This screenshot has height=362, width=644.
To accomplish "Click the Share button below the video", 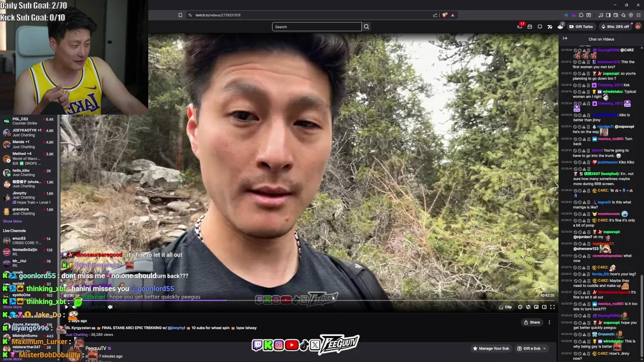I will [x=532, y=323].
